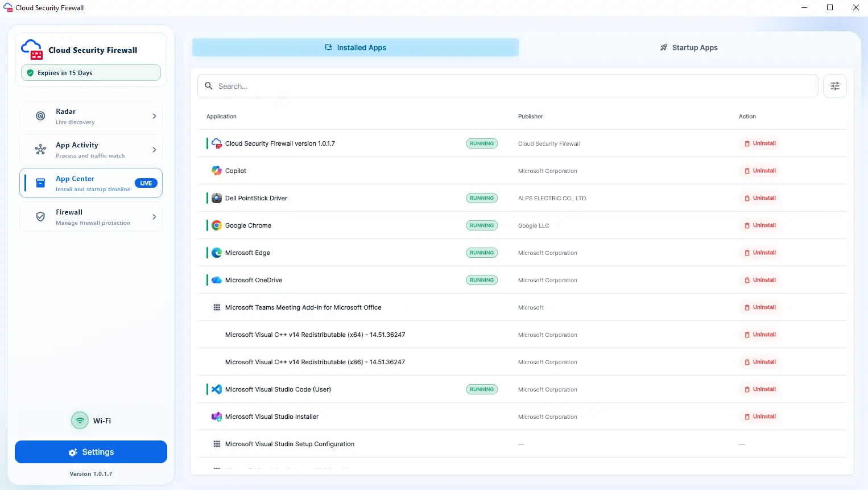Click the Cloud Security Firewall app row icon
The width and height of the screenshot is (868, 490).
tap(217, 143)
